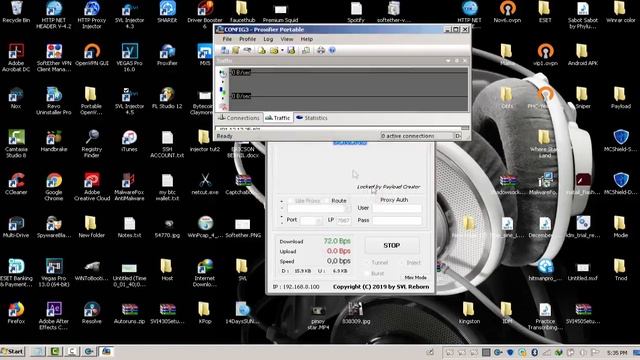Switch to the Connections tab
640x360 pixels.
pyautogui.click(x=239, y=118)
